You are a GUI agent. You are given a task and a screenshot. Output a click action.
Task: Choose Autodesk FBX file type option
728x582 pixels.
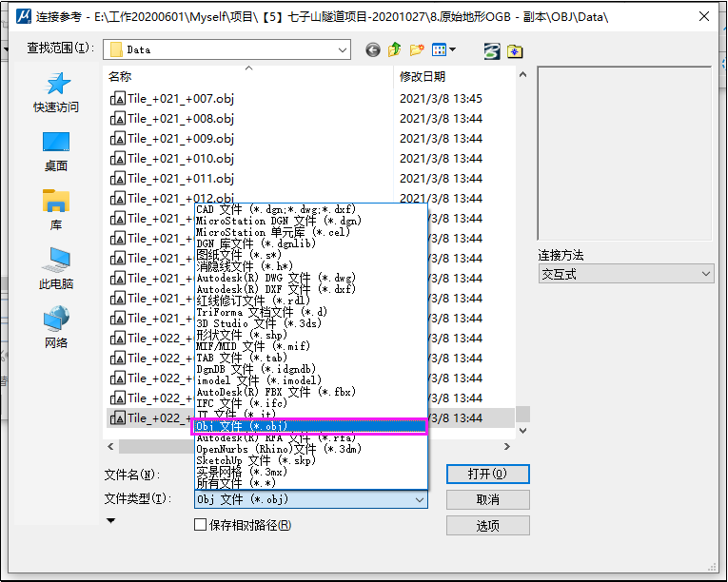coord(276,392)
